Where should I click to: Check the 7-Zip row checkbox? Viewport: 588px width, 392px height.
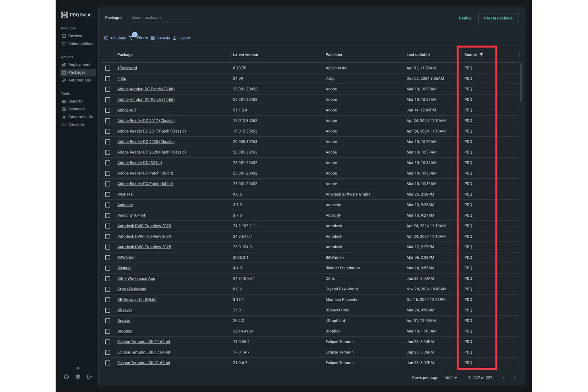point(108,79)
